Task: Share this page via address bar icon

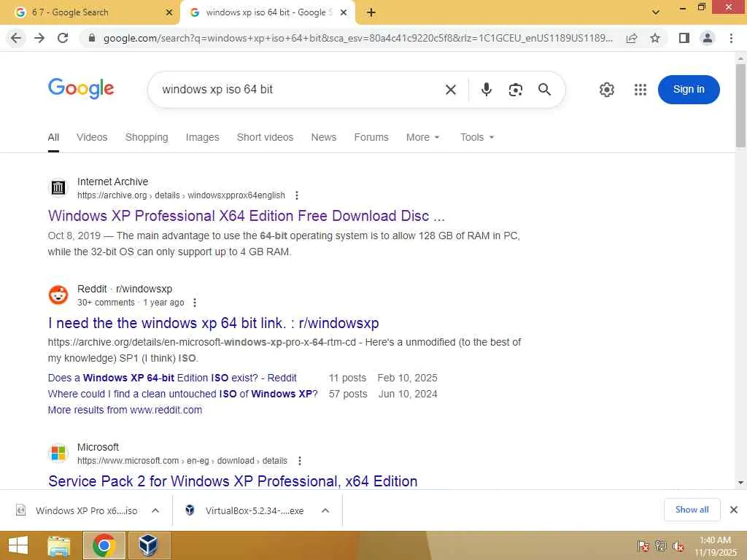Action: 631,38
